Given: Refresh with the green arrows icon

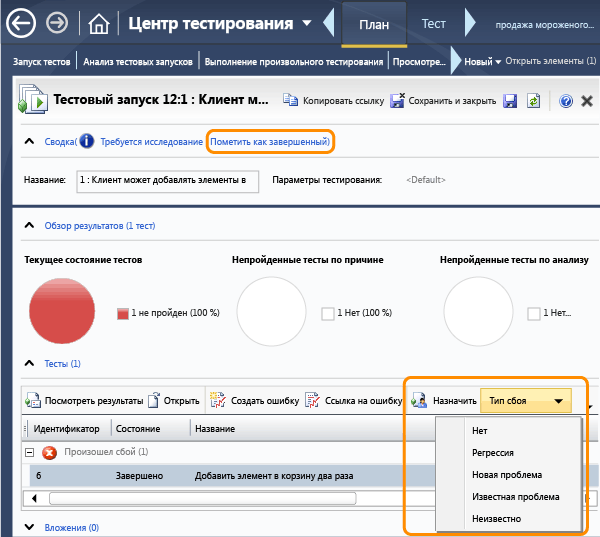Looking at the screenshot, I should tap(533, 100).
